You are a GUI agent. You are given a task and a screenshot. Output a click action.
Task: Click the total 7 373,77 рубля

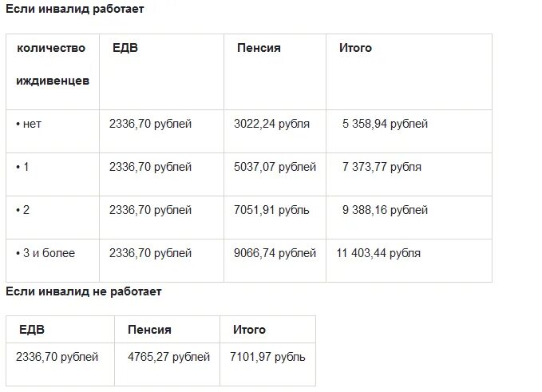(x=382, y=167)
